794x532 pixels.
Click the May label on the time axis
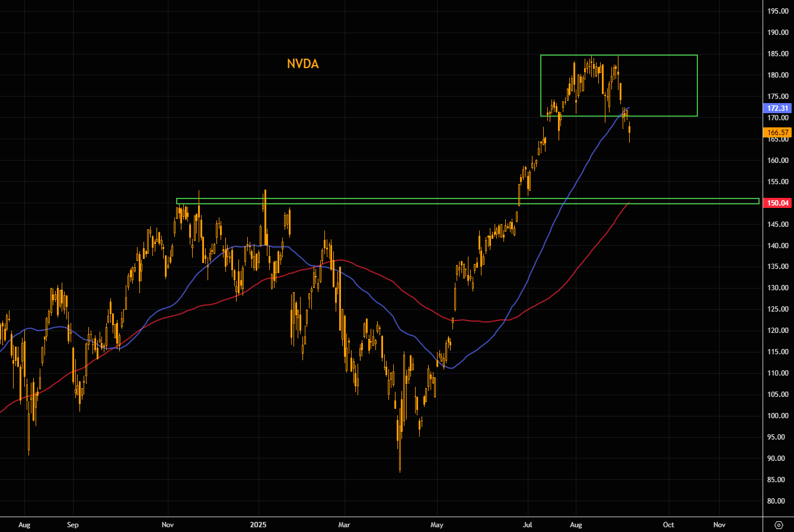437,525
